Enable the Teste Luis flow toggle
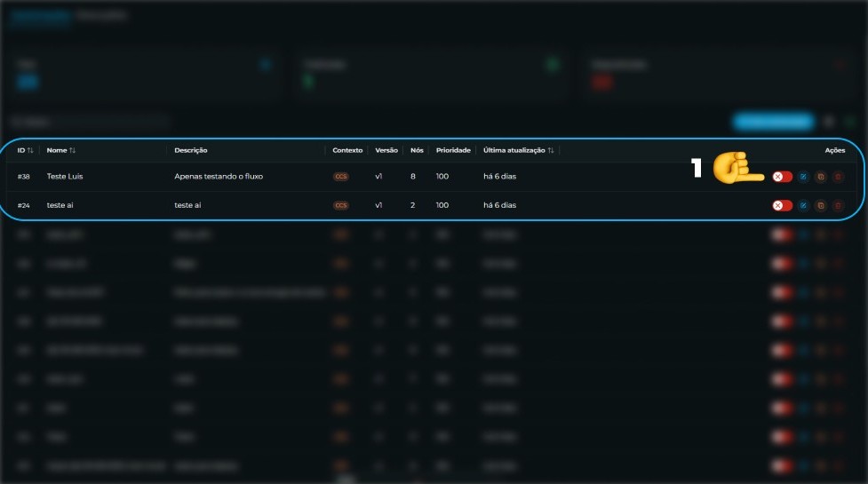The width and height of the screenshot is (868, 484). pyautogui.click(x=782, y=177)
